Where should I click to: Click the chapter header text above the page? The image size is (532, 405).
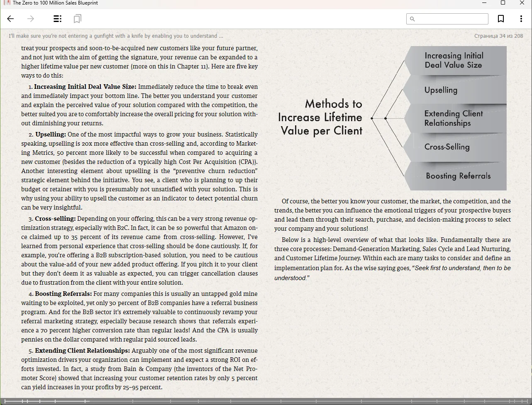pos(116,36)
